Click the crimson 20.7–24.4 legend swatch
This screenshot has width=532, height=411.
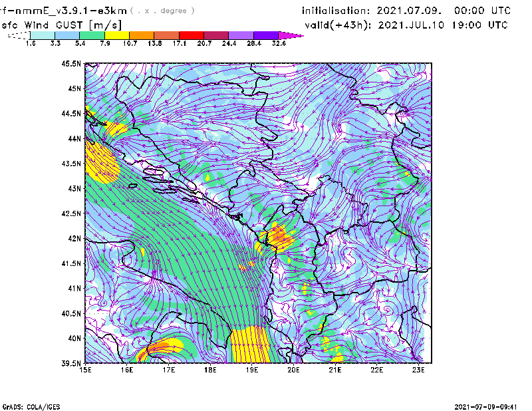(x=216, y=35)
